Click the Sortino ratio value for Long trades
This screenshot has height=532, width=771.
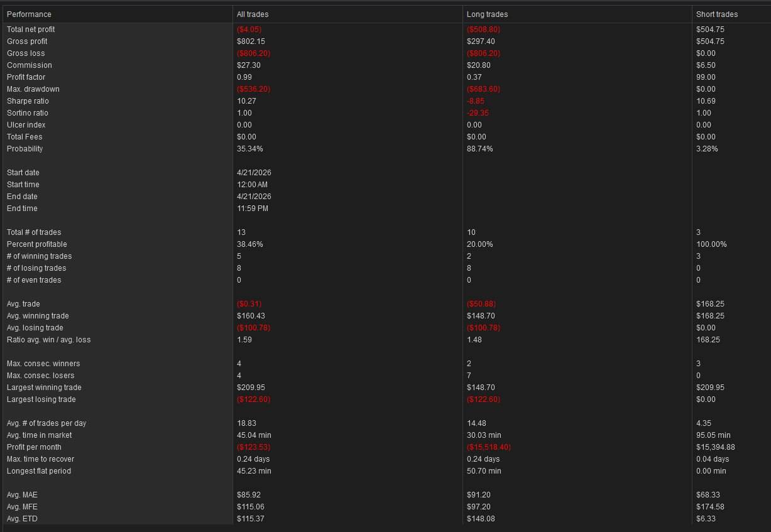point(478,113)
